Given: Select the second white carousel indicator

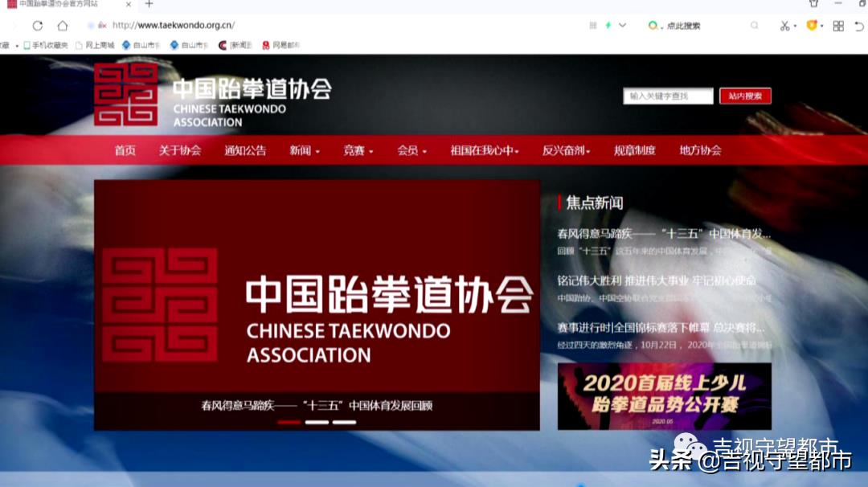Looking at the screenshot, I should 317,422.
